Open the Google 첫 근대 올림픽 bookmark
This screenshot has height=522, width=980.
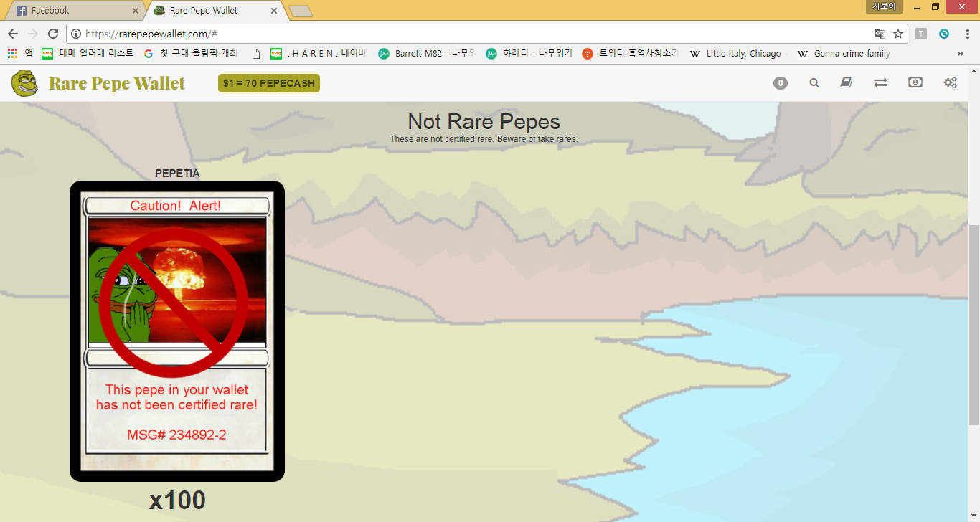point(190,54)
